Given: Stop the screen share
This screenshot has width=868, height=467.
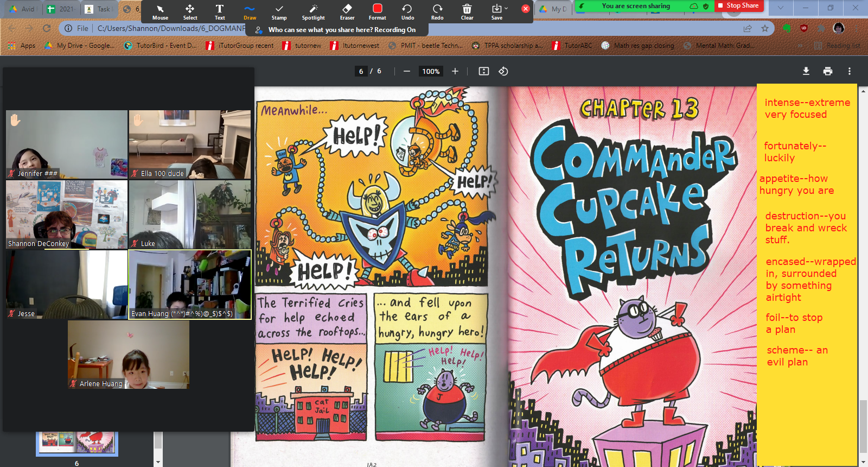Looking at the screenshot, I should coord(739,5).
